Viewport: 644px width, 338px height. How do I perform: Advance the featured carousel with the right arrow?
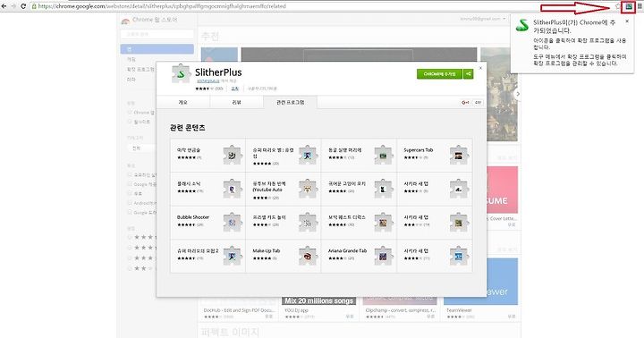point(518,94)
